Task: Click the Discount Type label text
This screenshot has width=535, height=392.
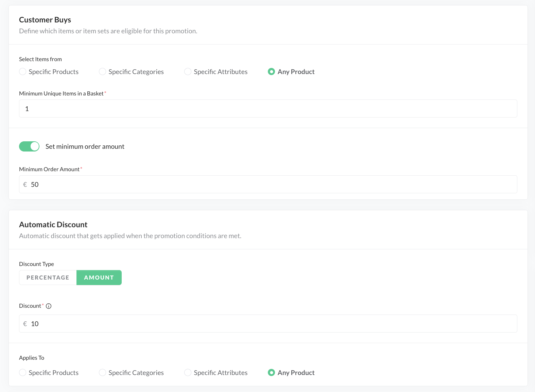Action: (36, 264)
